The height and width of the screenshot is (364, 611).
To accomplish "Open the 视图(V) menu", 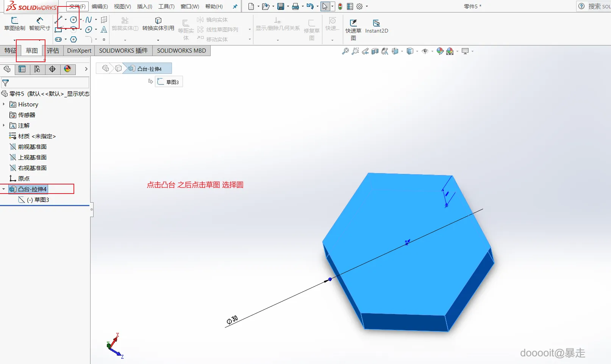I will pos(122,6).
